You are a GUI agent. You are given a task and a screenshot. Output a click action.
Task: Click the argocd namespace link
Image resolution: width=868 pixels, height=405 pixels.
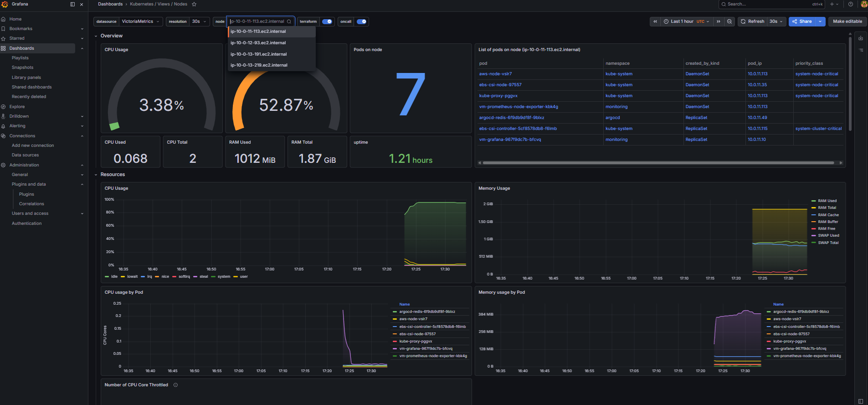[612, 118]
